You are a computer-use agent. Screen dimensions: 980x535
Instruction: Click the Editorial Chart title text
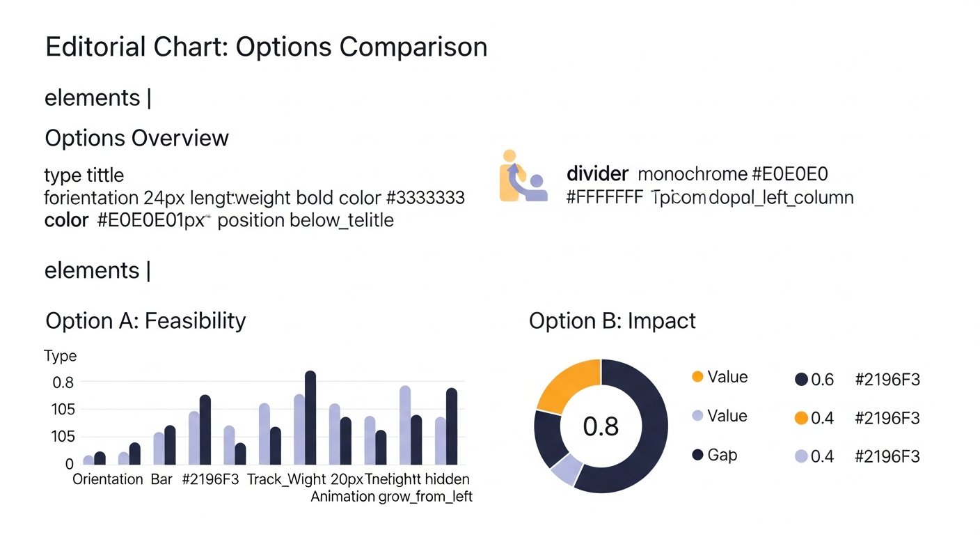point(266,47)
